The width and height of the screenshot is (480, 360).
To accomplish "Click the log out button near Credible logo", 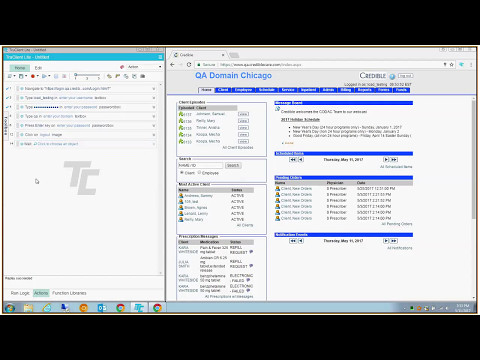I will (405, 76).
